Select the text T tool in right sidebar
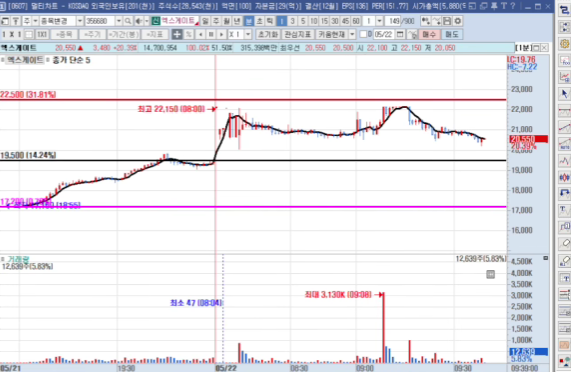This screenshot has height=372, width=571. click(x=564, y=210)
